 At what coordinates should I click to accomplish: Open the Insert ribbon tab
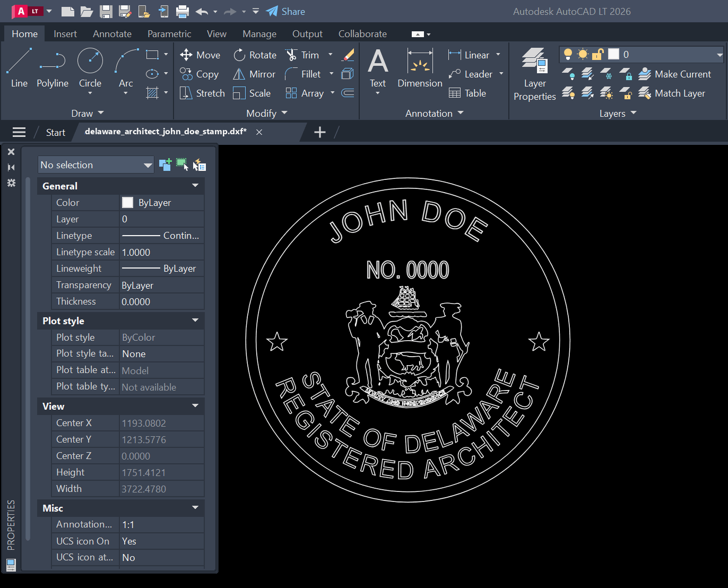point(65,34)
